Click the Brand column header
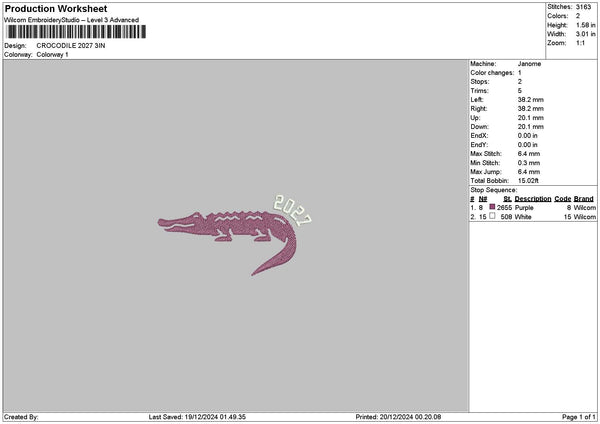 click(x=584, y=199)
